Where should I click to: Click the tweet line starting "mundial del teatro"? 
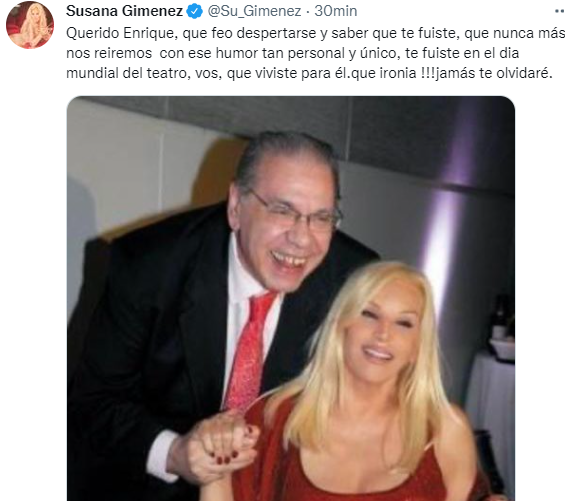pyautogui.click(x=309, y=74)
